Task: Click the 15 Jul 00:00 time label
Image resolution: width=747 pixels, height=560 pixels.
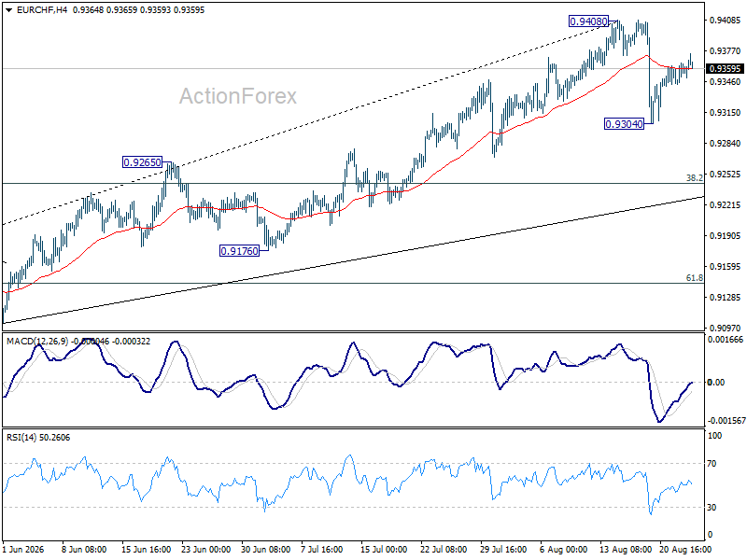Action: tap(384, 550)
